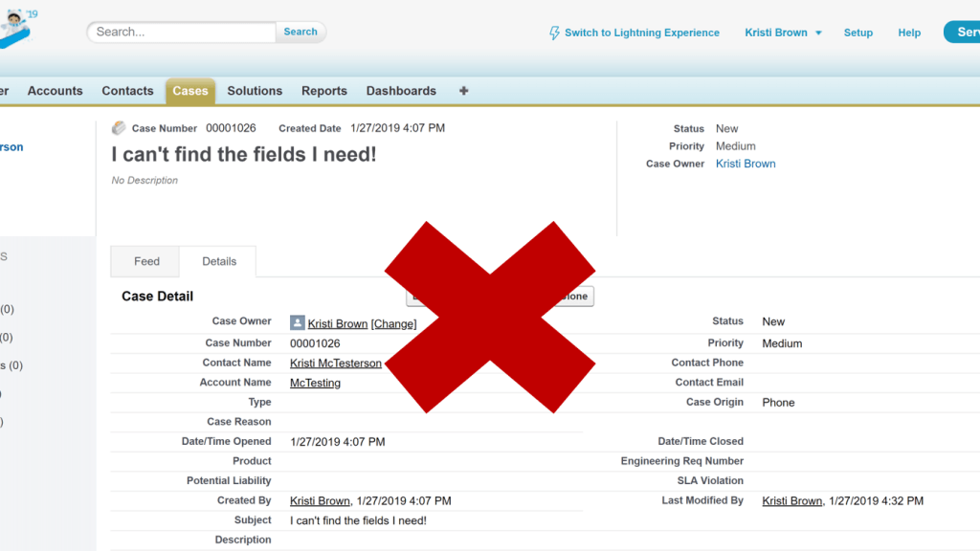Click the Salesforce mascot logo
This screenshot has width=980, height=551.
(x=17, y=26)
